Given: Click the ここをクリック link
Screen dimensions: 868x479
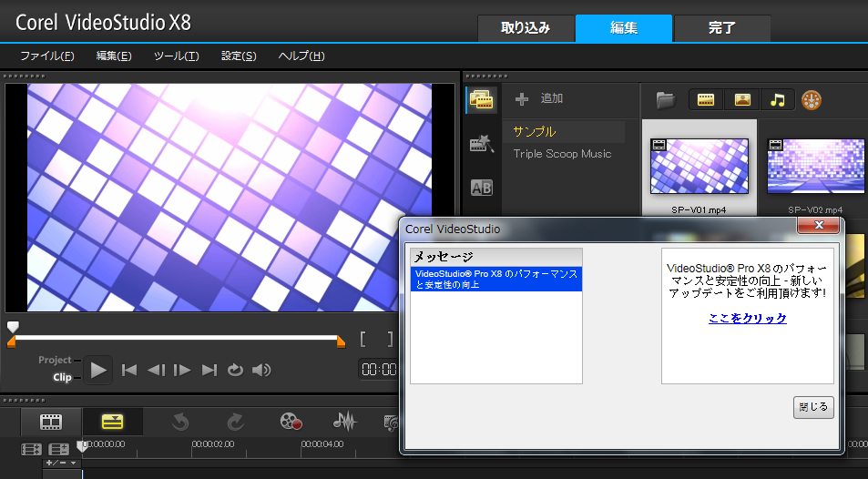Looking at the screenshot, I should 748,318.
